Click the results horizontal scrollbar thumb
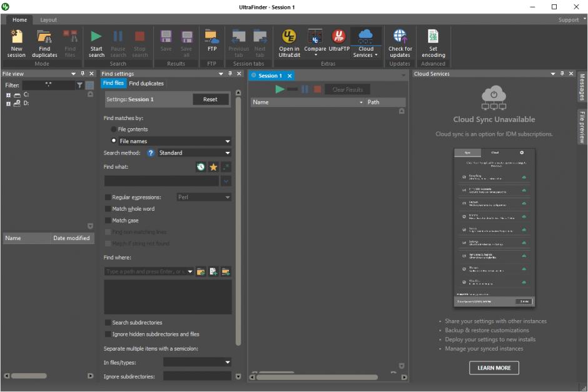588x392 pixels. 317,378
